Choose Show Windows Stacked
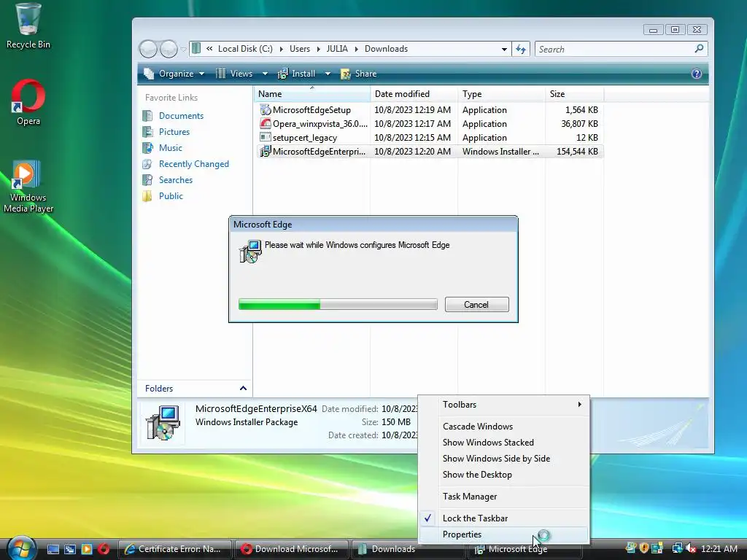This screenshot has height=560, width=747. coord(504,443)
